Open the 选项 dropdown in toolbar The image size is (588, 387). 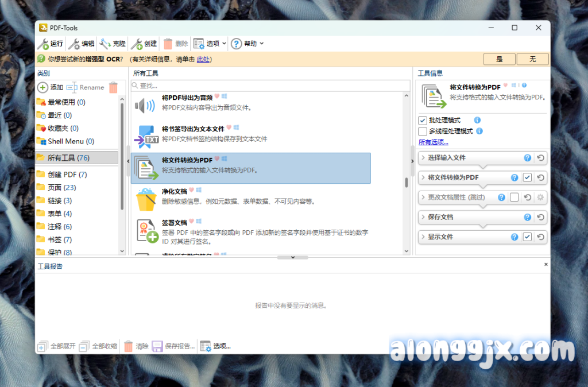point(210,44)
